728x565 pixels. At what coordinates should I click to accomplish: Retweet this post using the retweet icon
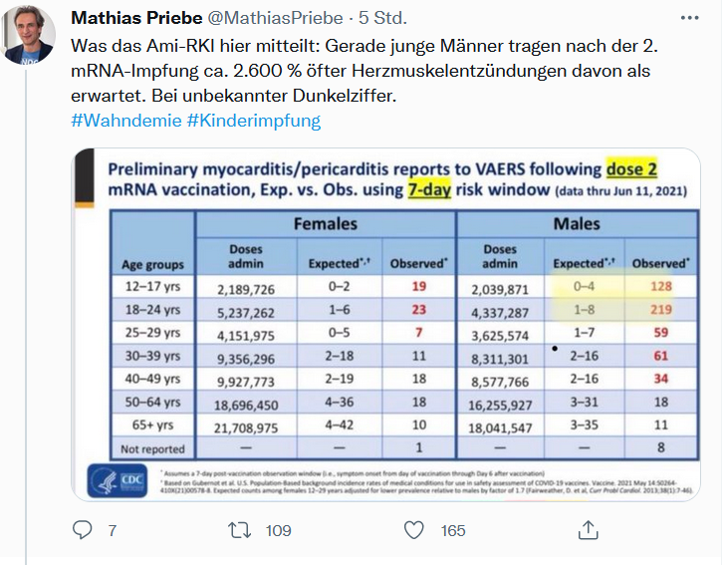click(240, 530)
